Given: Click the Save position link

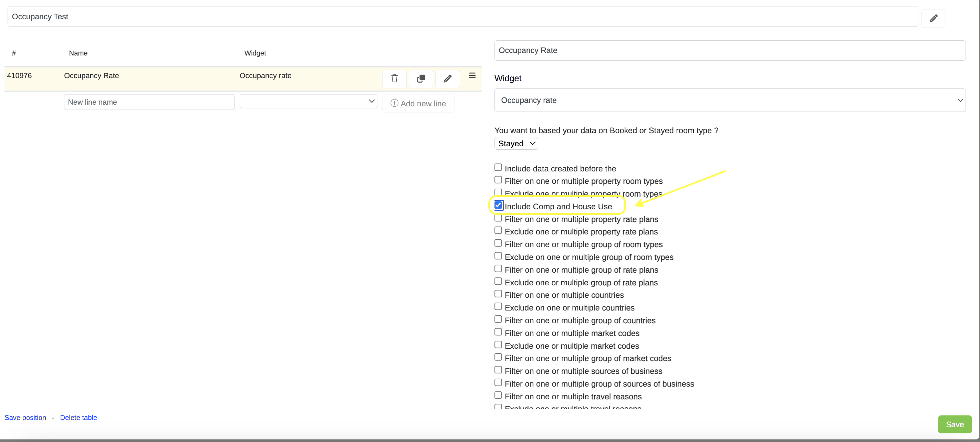Looking at the screenshot, I should coord(25,417).
